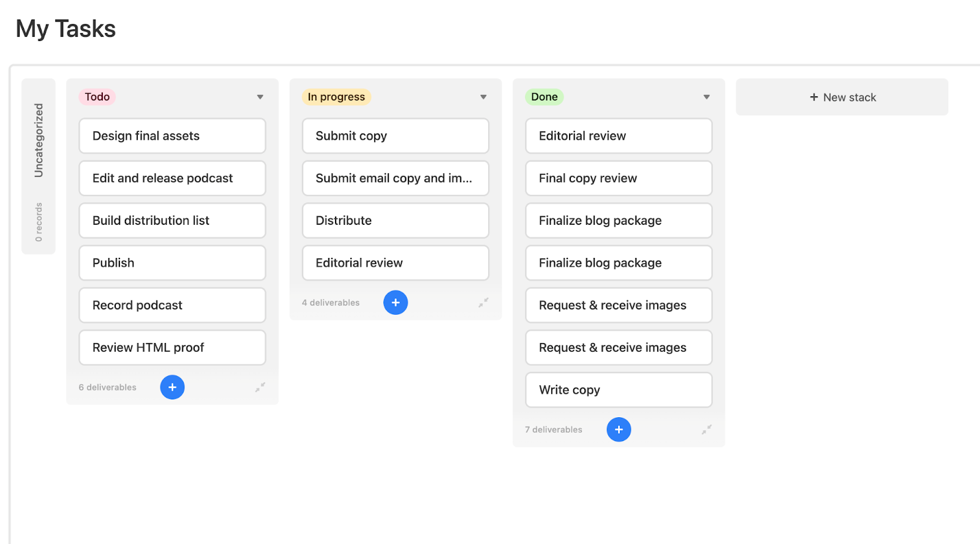This screenshot has height=544, width=980.
Task: Click the 4 deliverables count text
Action: (331, 303)
